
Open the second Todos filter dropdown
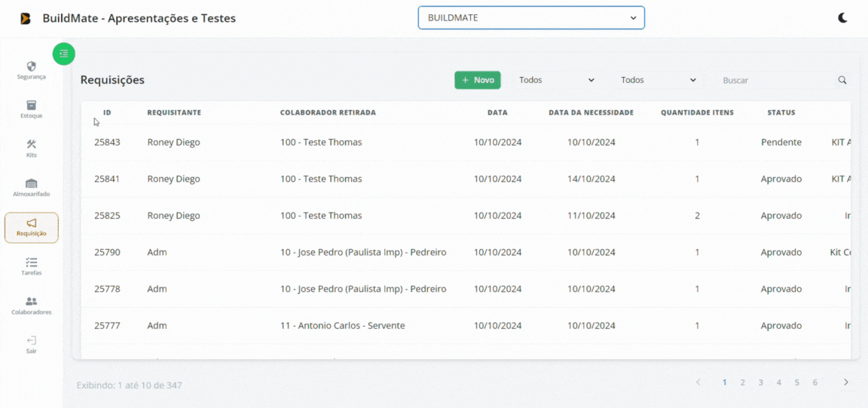pyautogui.click(x=659, y=80)
